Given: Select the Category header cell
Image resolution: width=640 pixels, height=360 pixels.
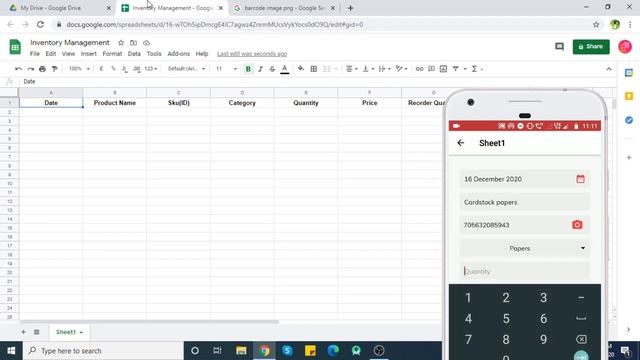Looking at the screenshot, I should pyautogui.click(x=242, y=103).
